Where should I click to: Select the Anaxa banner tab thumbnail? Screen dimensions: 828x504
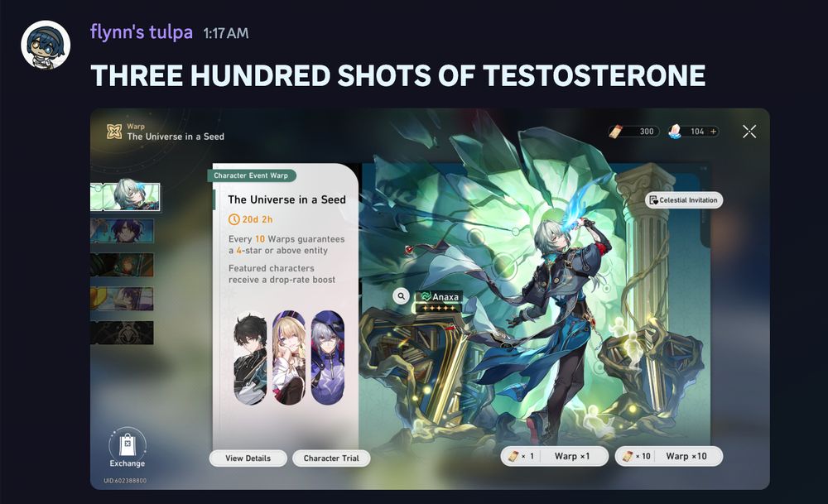tap(125, 196)
